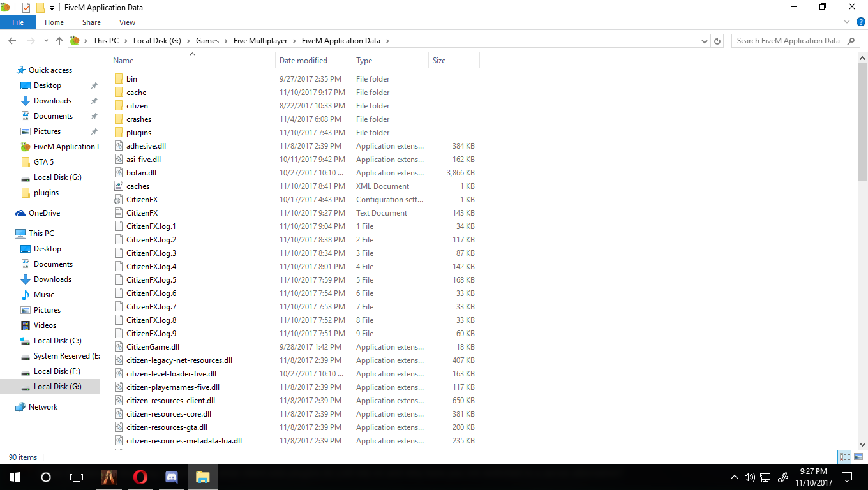Open Discord from the taskbar
This screenshot has width=868, height=490.
tap(171, 477)
